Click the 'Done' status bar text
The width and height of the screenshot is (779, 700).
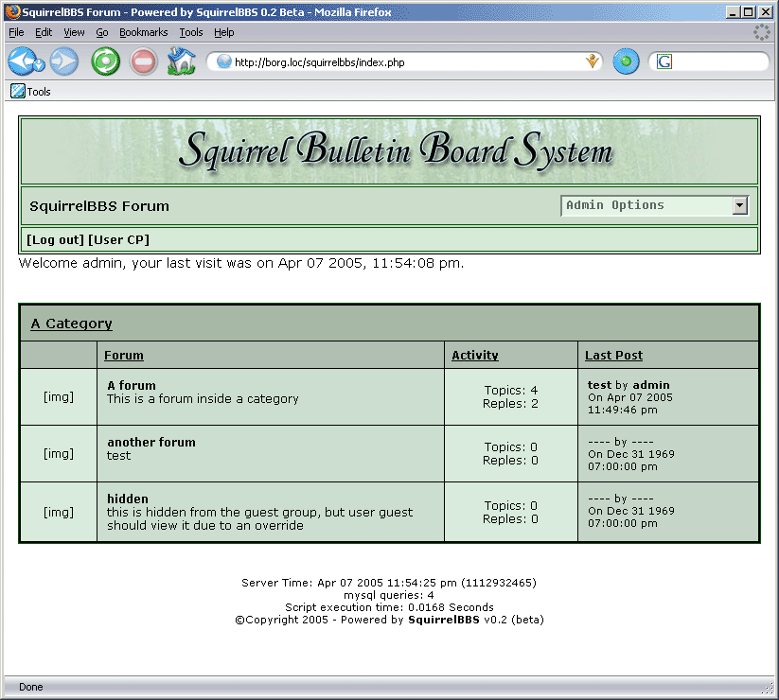point(31,687)
